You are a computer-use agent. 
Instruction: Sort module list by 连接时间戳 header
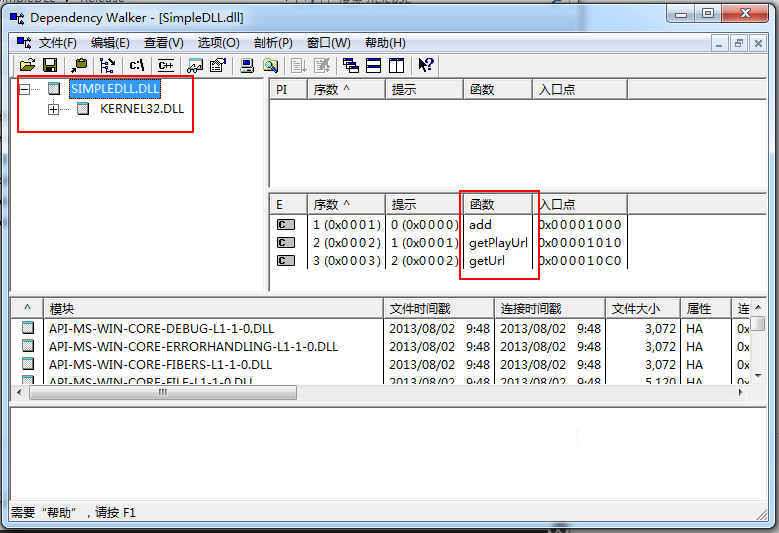tap(549, 308)
